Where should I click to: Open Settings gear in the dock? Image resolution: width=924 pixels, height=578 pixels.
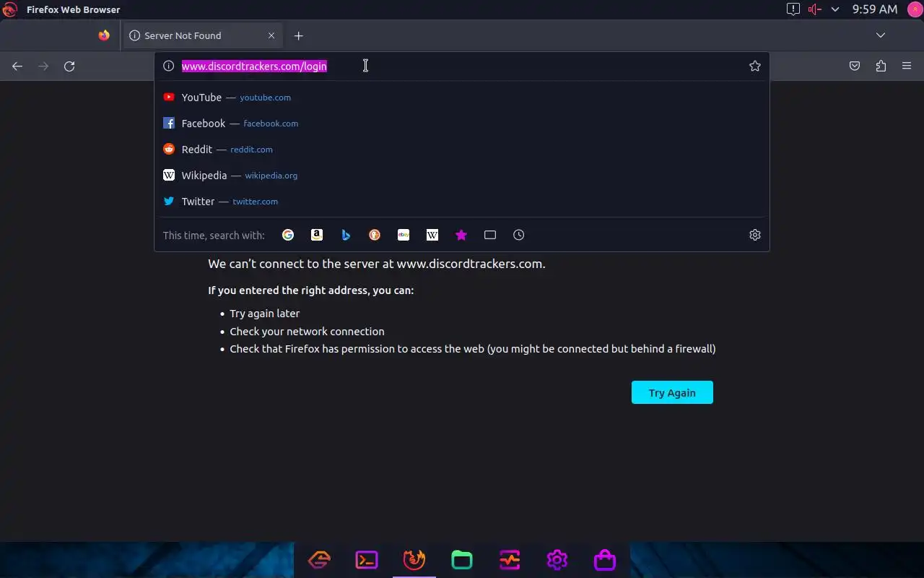[x=557, y=560]
